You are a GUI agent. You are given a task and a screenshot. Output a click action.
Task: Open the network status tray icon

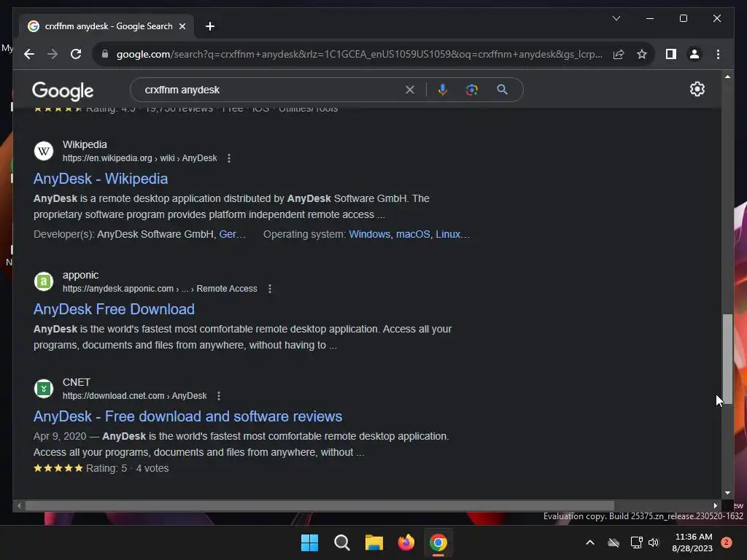[x=636, y=542]
